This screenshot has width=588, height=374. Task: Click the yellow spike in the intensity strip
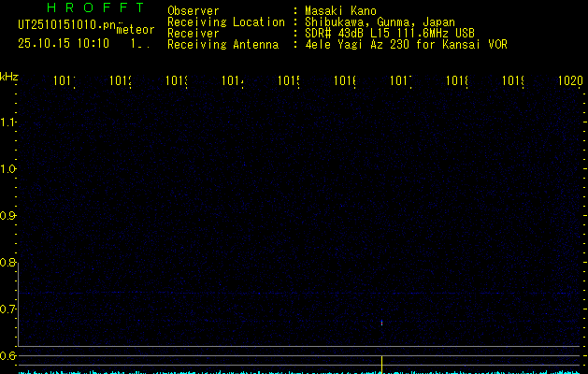tap(381, 363)
